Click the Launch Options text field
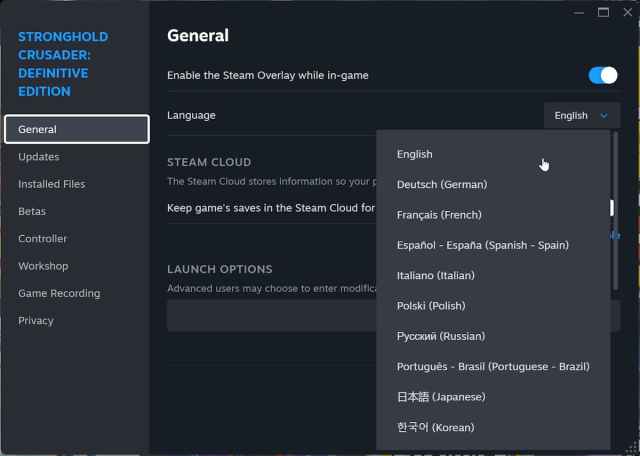 (x=270, y=316)
